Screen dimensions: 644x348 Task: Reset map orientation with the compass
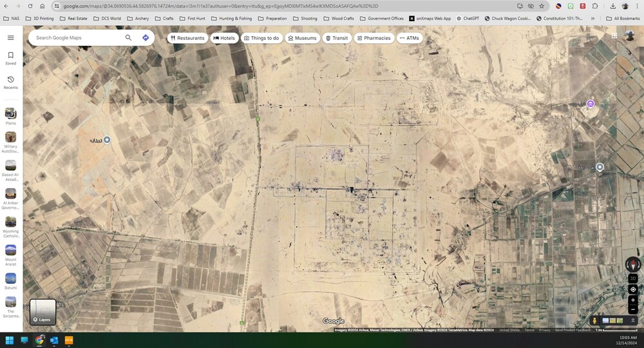coord(633,264)
